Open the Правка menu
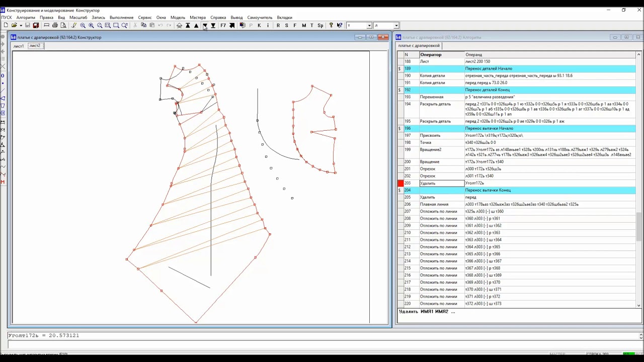644x362 pixels. (46, 17)
